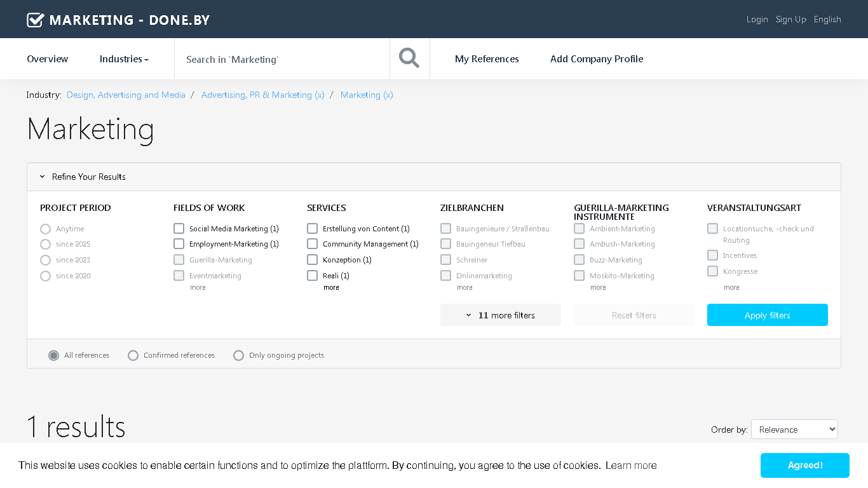The height and width of the screenshot is (488, 868).
Task: Go to My References
Action: [487, 59]
